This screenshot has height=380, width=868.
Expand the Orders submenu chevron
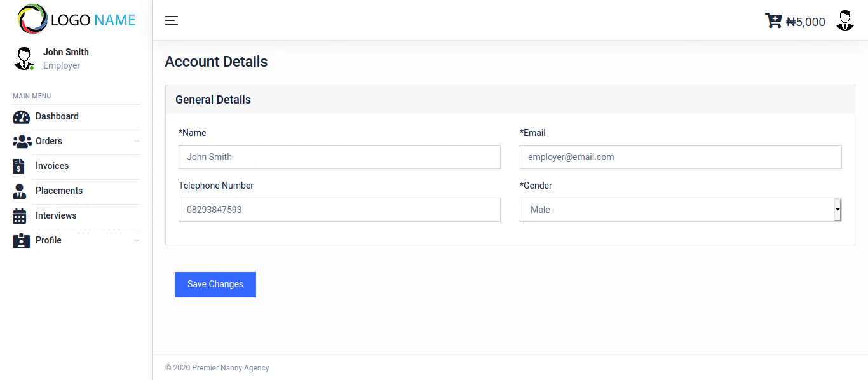(x=136, y=142)
